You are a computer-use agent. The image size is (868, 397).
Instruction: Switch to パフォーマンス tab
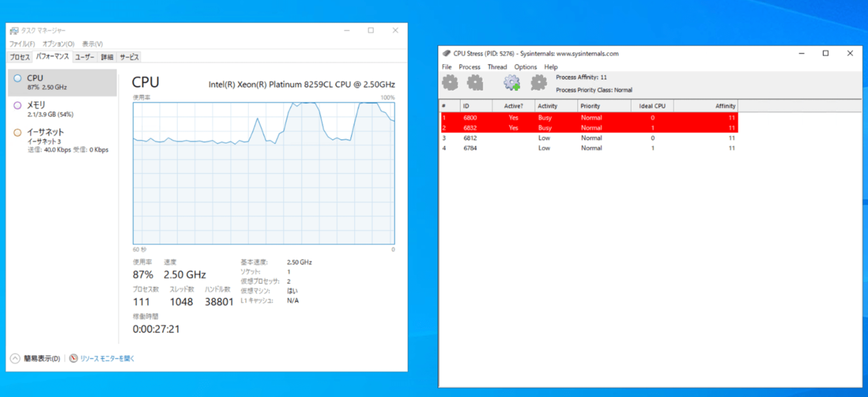52,56
